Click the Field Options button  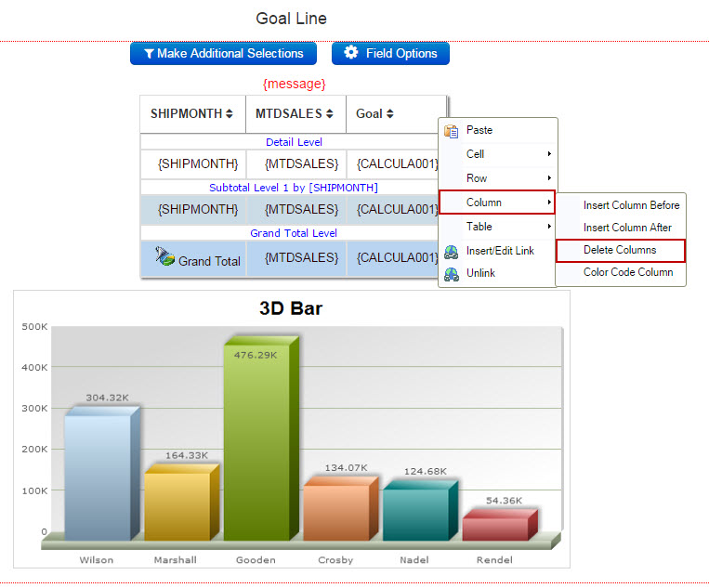click(x=390, y=53)
